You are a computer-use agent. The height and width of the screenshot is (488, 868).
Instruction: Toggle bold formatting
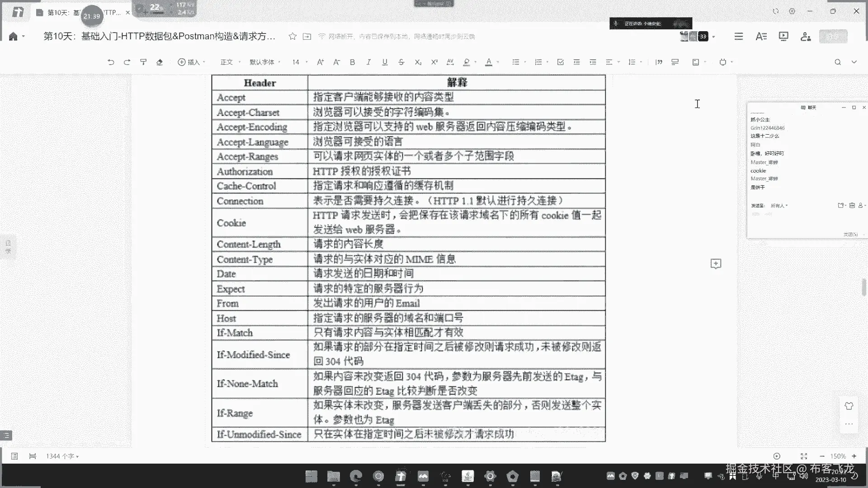pyautogui.click(x=352, y=62)
